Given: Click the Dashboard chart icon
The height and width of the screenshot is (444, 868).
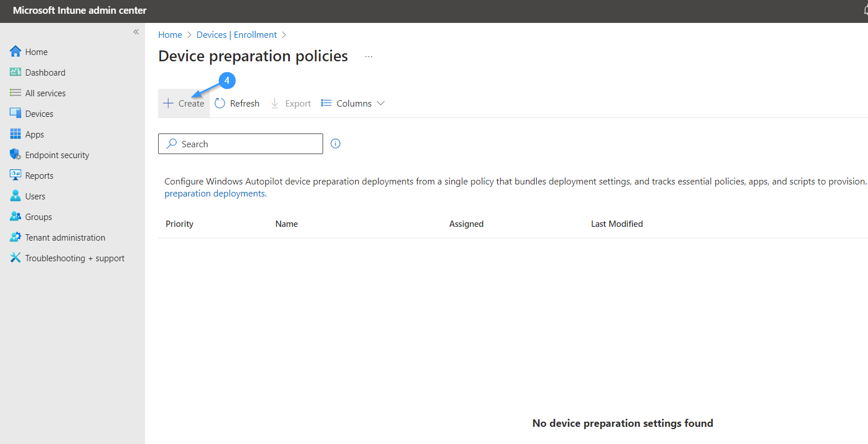Looking at the screenshot, I should 15,72.
